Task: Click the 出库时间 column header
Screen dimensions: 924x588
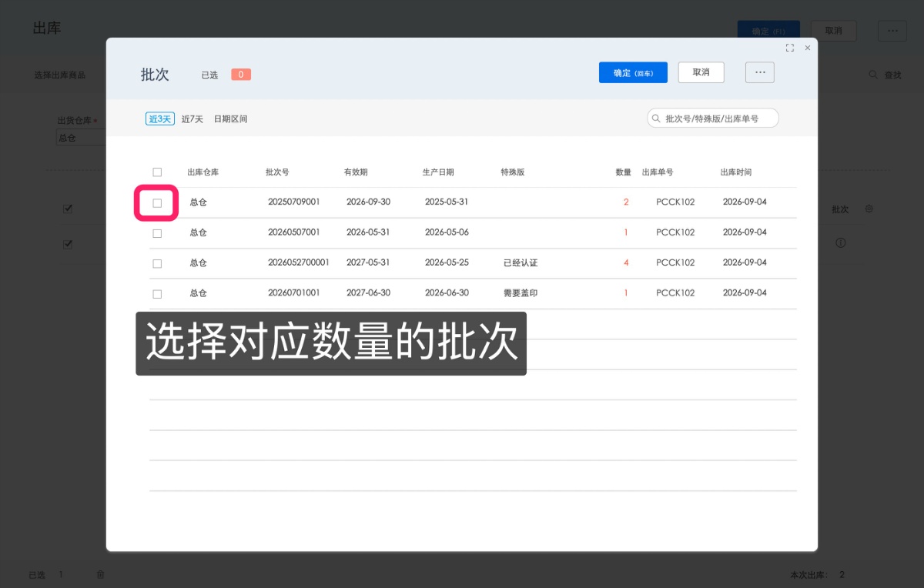Action: click(x=736, y=172)
